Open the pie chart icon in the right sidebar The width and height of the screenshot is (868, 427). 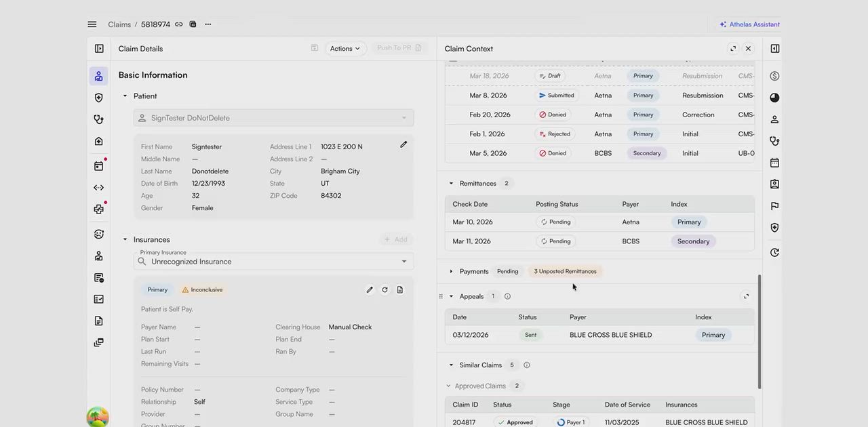point(774,98)
